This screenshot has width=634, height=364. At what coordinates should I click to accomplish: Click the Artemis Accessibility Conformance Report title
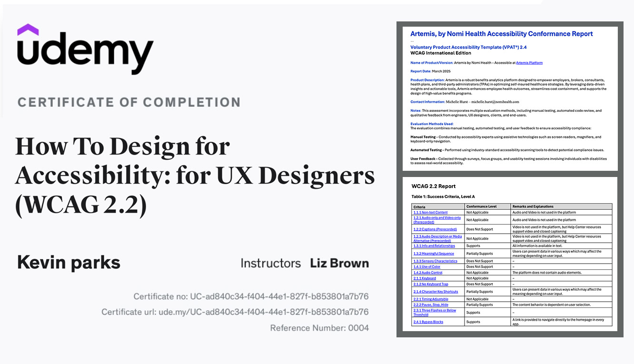(502, 34)
